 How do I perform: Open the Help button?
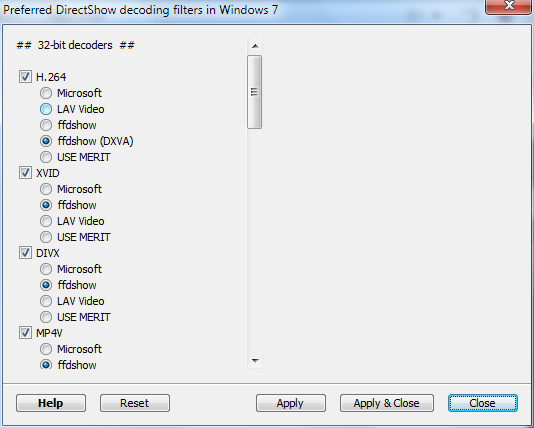[x=51, y=403]
